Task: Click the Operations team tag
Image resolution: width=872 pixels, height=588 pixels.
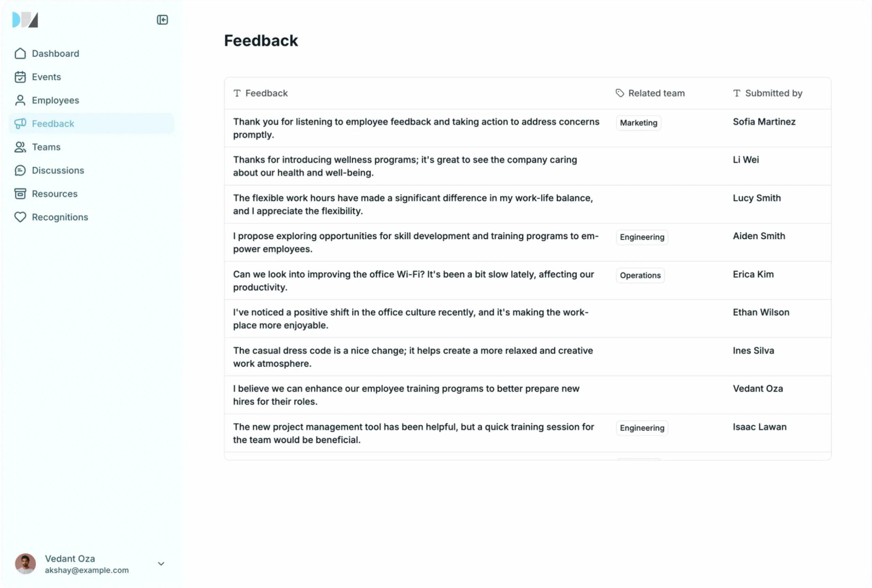Action: click(640, 276)
